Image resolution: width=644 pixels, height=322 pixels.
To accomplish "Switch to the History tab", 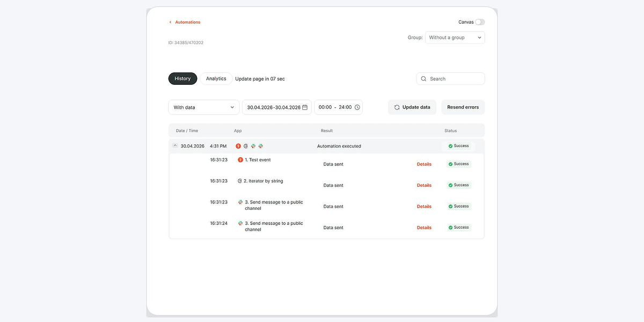I will pos(182,78).
